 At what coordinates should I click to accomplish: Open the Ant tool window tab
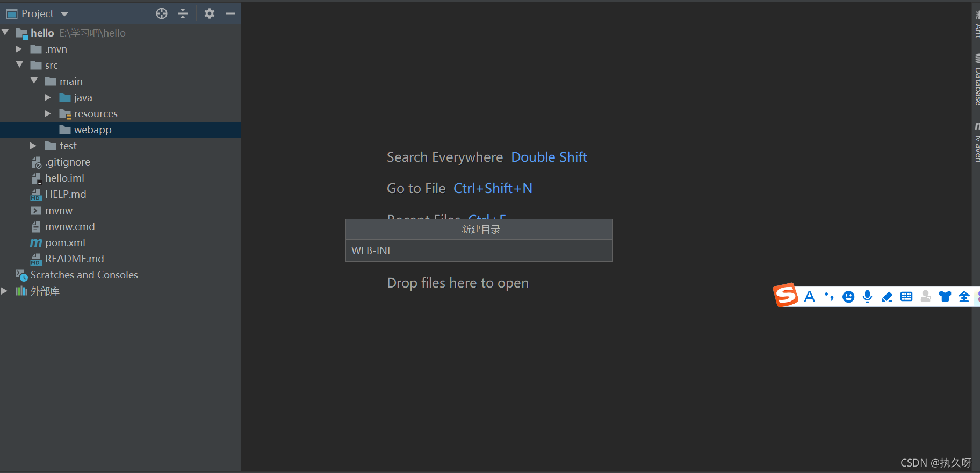pos(976,24)
